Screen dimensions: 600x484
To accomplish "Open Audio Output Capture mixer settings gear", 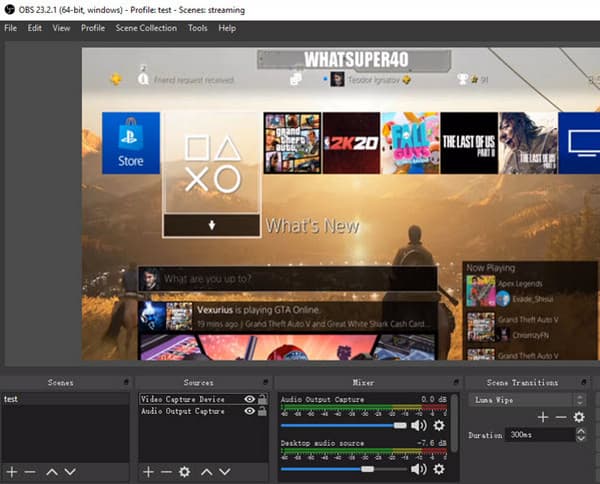I will point(439,425).
